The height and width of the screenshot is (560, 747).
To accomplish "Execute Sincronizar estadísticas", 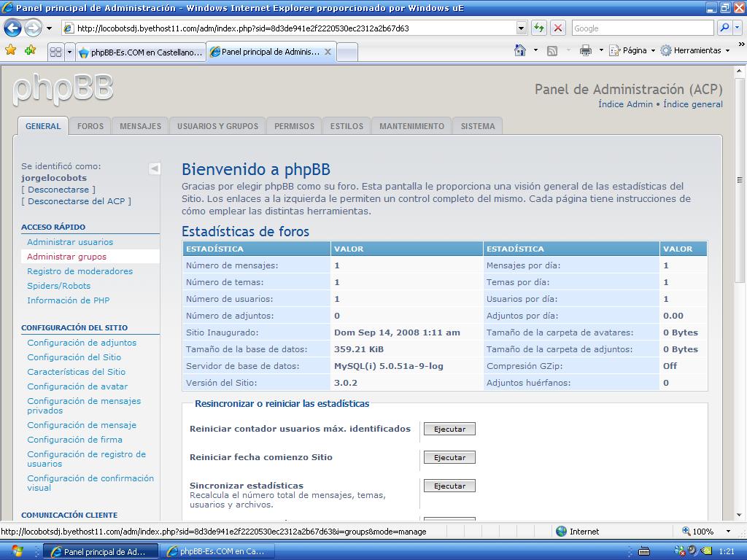I will point(449,486).
